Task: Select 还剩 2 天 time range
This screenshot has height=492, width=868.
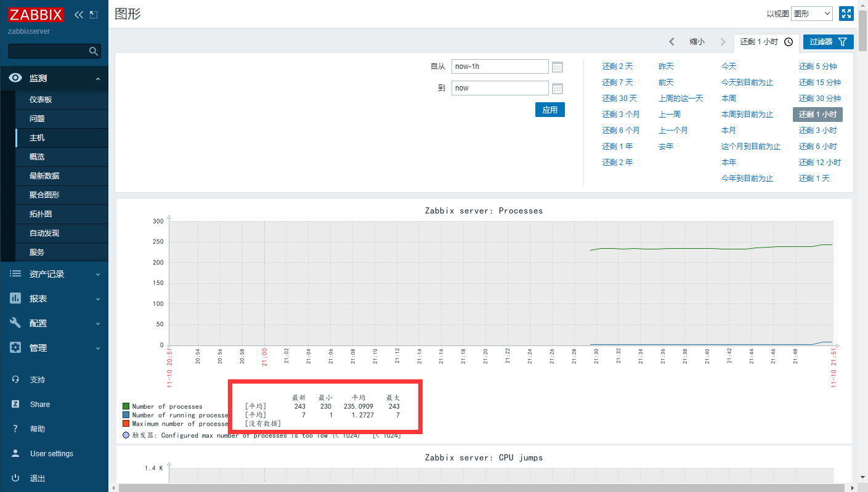Action: (x=617, y=67)
